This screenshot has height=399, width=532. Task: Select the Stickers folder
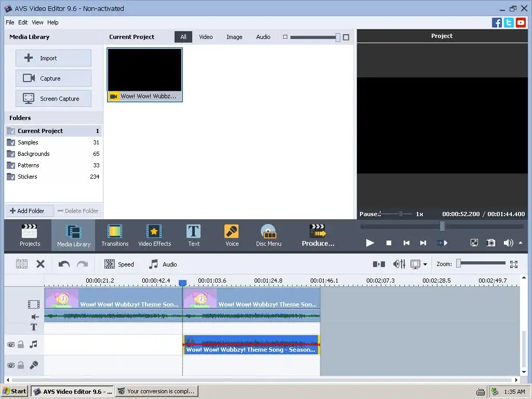click(x=54, y=177)
